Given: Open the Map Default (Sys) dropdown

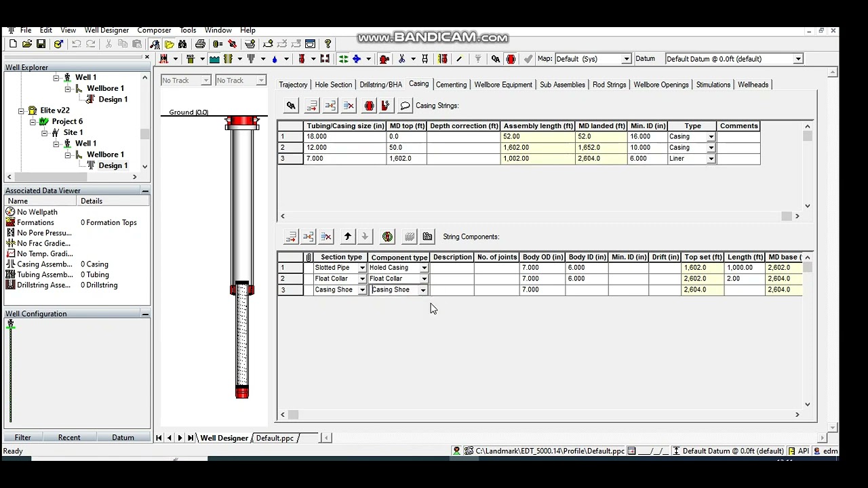Looking at the screenshot, I should tap(627, 59).
